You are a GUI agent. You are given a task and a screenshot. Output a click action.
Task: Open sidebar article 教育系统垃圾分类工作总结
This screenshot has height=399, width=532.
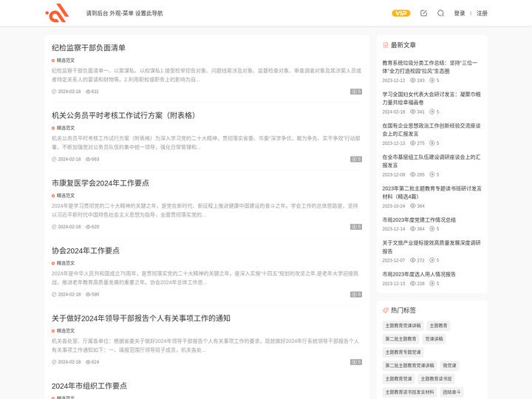429,66
